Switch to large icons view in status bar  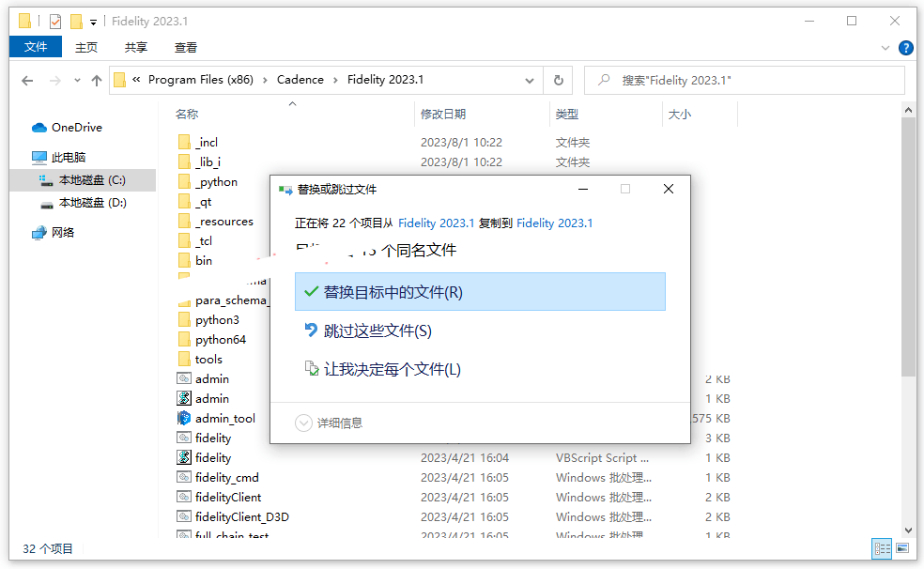pos(902,548)
